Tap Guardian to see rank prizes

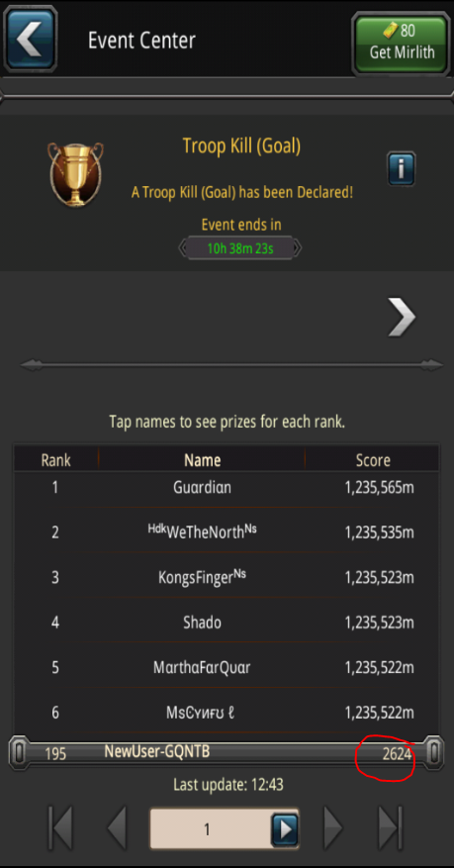point(202,488)
